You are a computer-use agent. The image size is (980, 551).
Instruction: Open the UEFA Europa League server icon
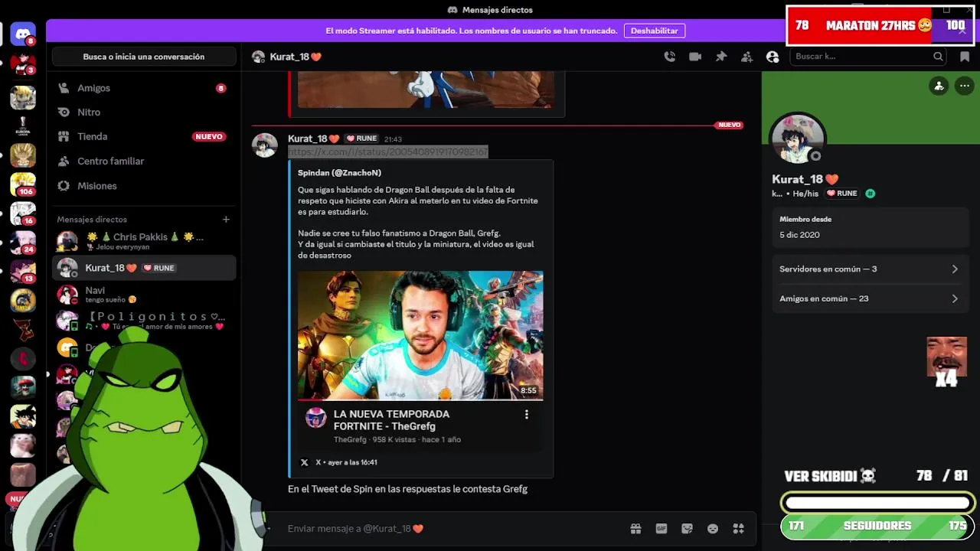coord(23,126)
